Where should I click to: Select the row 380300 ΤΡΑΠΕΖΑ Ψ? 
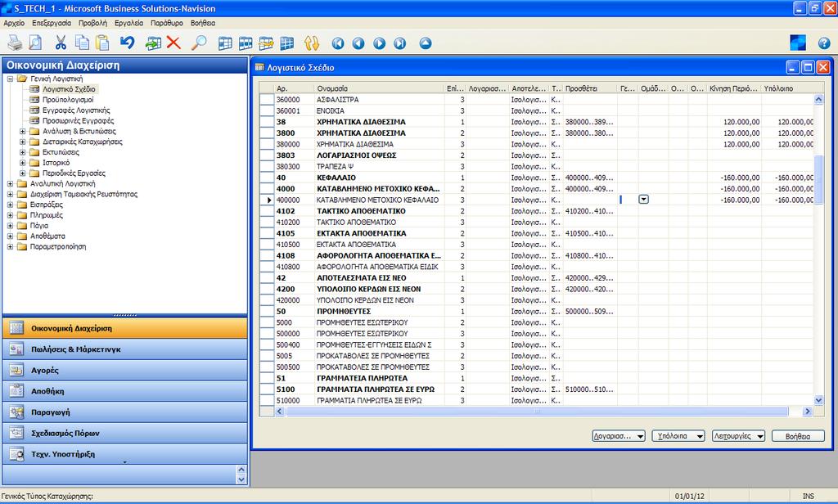(537, 166)
